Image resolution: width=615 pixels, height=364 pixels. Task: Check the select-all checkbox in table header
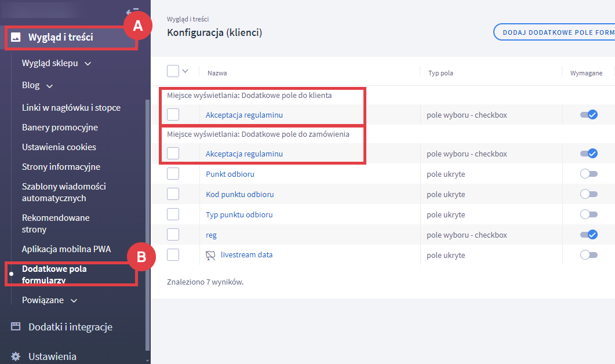click(173, 71)
